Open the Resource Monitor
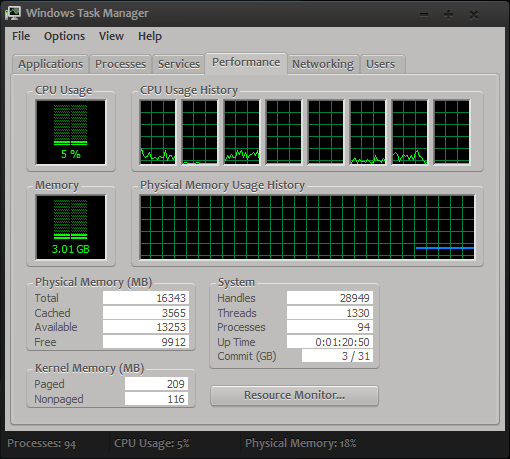 tap(294, 395)
